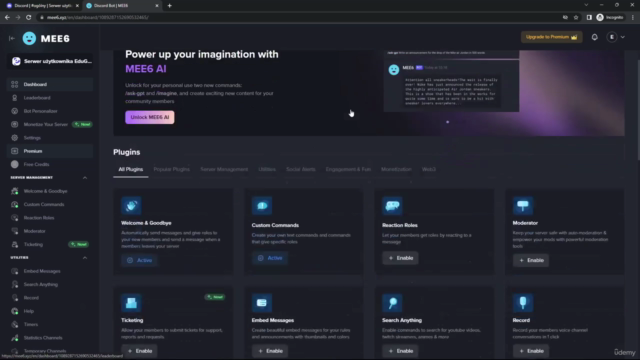
Task: Click the Record plugin card icon
Action: 523,303
